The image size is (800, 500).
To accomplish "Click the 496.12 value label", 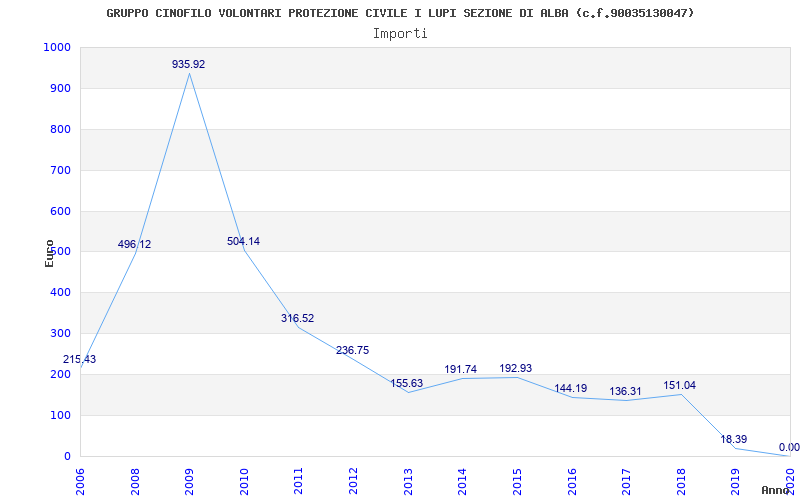I will (x=134, y=244).
